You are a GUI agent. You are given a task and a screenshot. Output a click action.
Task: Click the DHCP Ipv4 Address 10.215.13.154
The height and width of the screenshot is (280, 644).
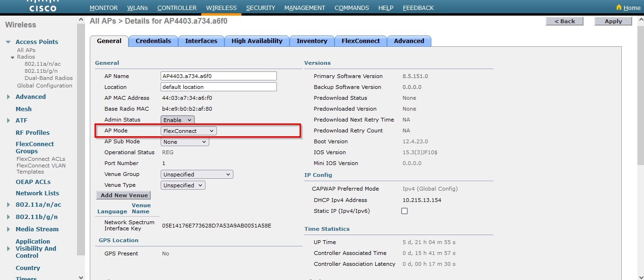point(422,200)
